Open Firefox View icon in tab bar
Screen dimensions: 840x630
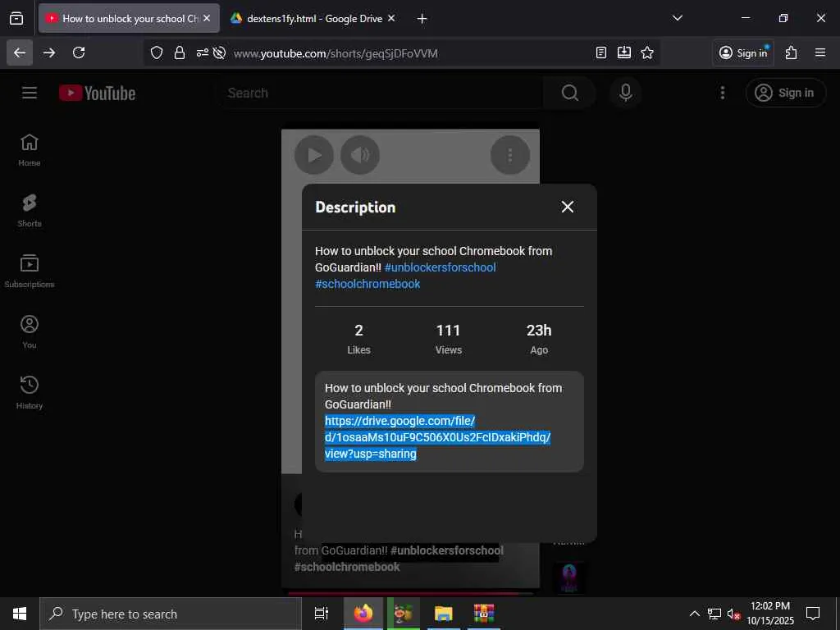[x=16, y=18]
